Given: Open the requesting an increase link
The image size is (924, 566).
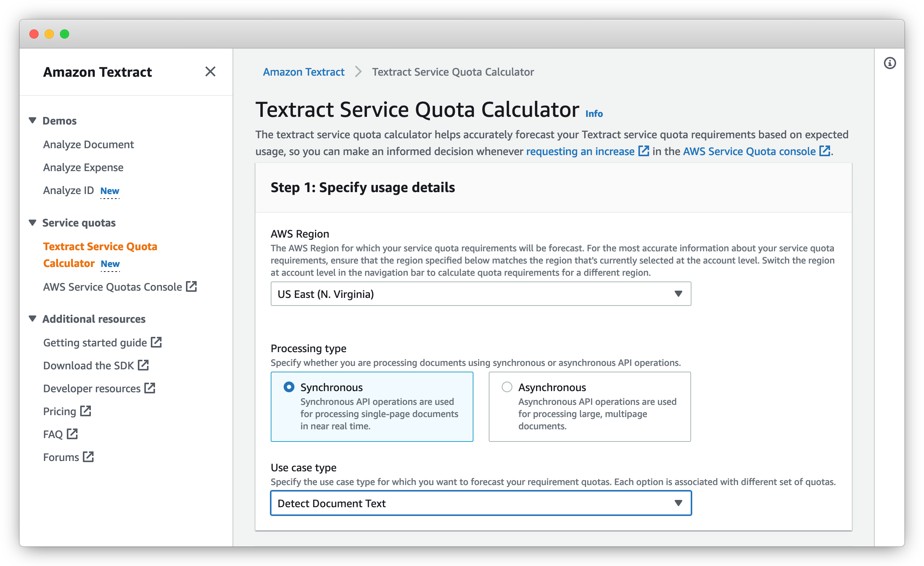Looking at the screenshot, I should 580,151.
